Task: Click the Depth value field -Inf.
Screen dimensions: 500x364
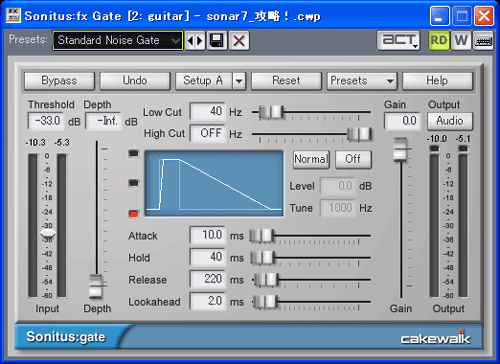Action: click(103, 121)
